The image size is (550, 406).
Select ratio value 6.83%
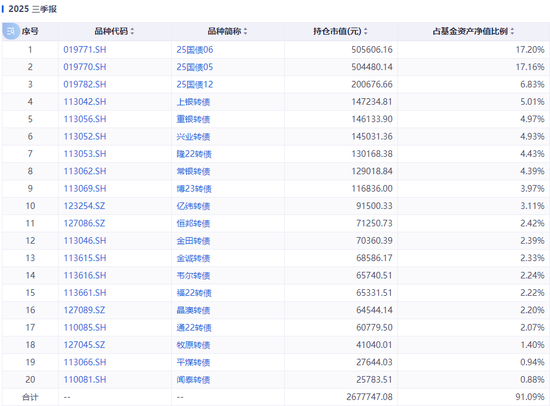pyautogui.click(x=532, y=85)
